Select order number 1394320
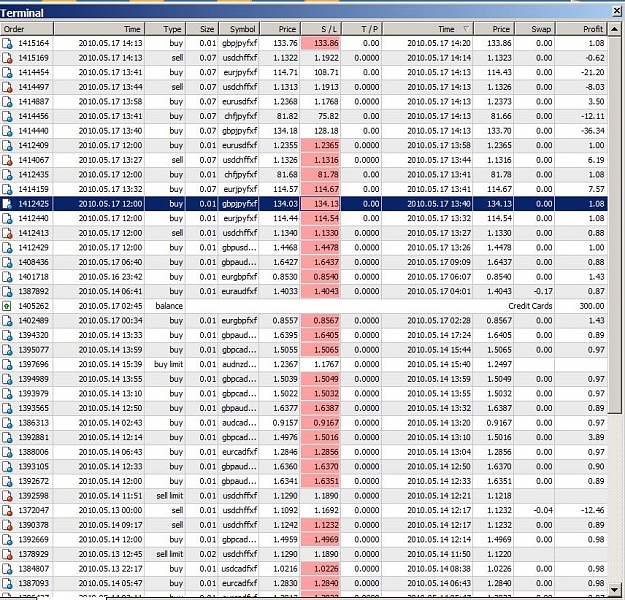 (33, 335)
